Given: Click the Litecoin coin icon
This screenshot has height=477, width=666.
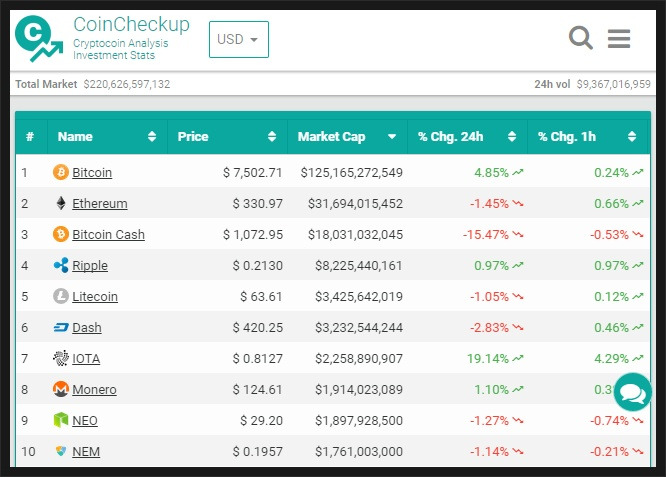Looking at the screenshot, I should [61, 296].
